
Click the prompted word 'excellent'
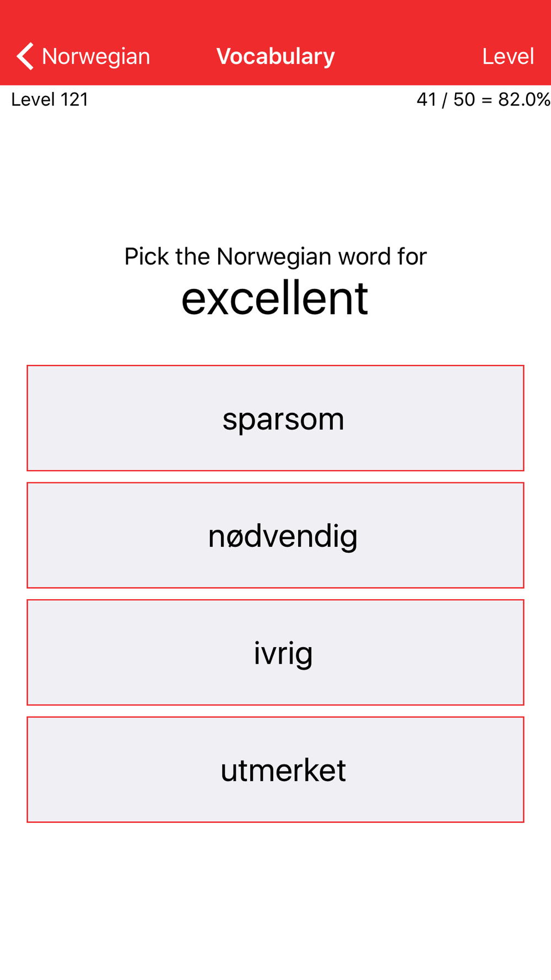(275, 298)
